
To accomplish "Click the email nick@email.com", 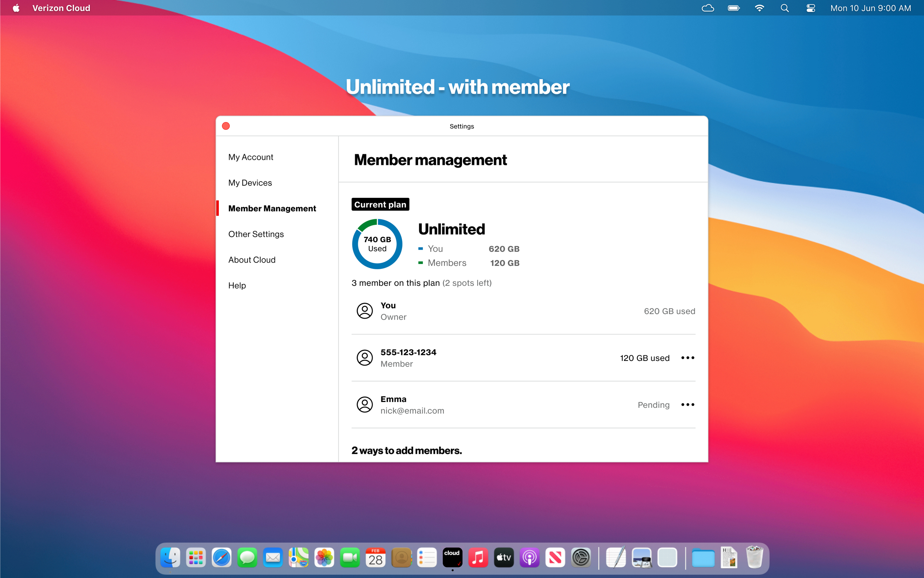I will [412, 410].
